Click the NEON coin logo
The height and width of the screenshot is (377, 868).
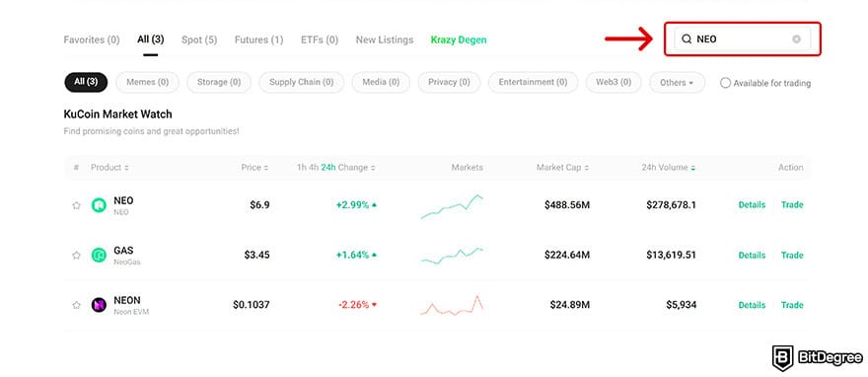[99, 305]
